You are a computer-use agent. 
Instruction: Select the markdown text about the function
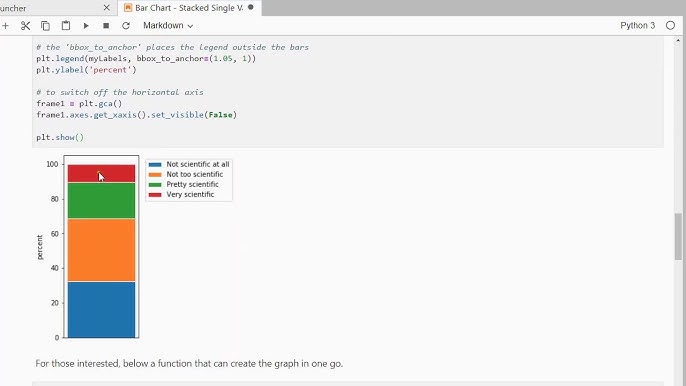tap(189, 364)
